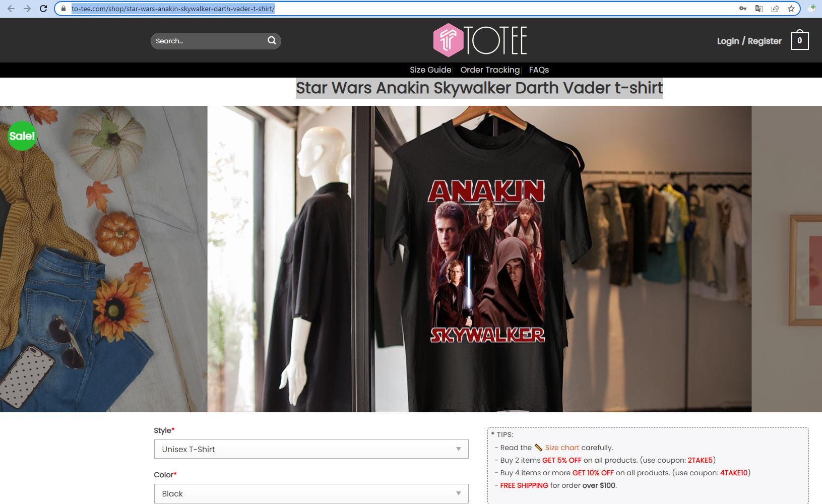Click the share page icon
The height and width of the screenshot is (504, 822).
[775, 9]
